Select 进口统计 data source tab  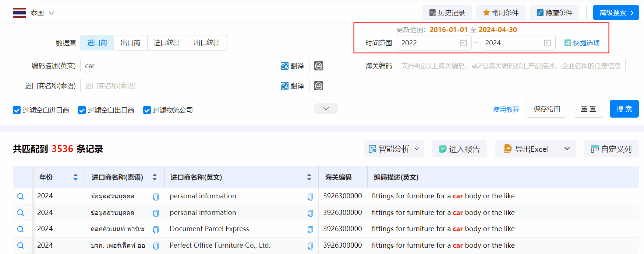(x=167, y=43)
